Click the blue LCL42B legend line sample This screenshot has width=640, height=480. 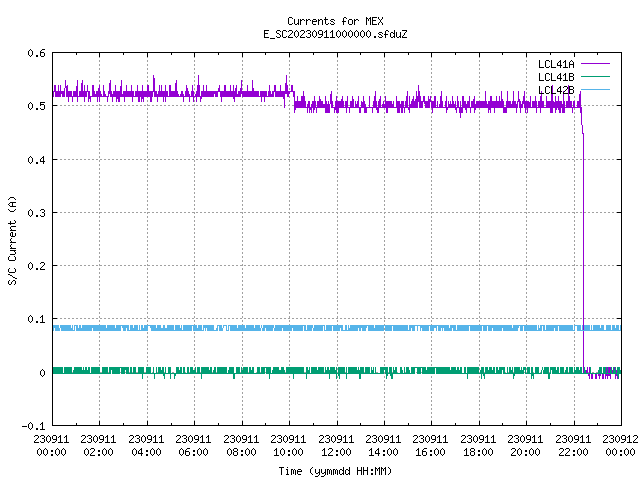coord(595,90)
